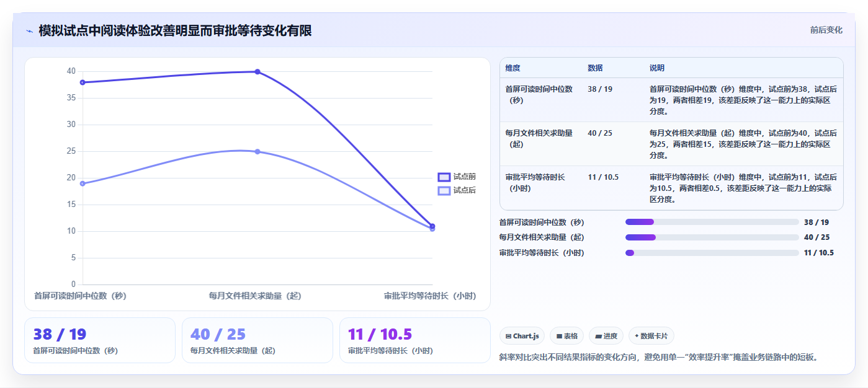Click the progress label 审批平均等待时长（小时）
The image size is (868, 388).
click(542, 253)
